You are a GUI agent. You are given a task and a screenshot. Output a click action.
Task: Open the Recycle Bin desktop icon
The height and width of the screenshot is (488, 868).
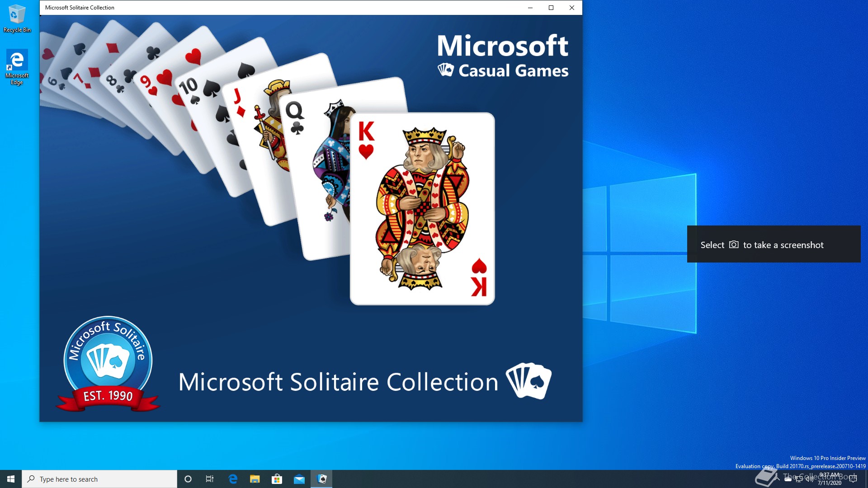click(x=17, y=18)
